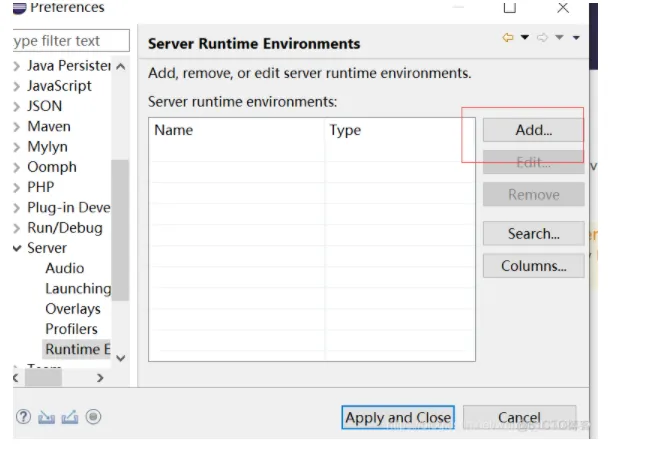
Task: Open the forward history dropdown arrow
Action: 559,38
